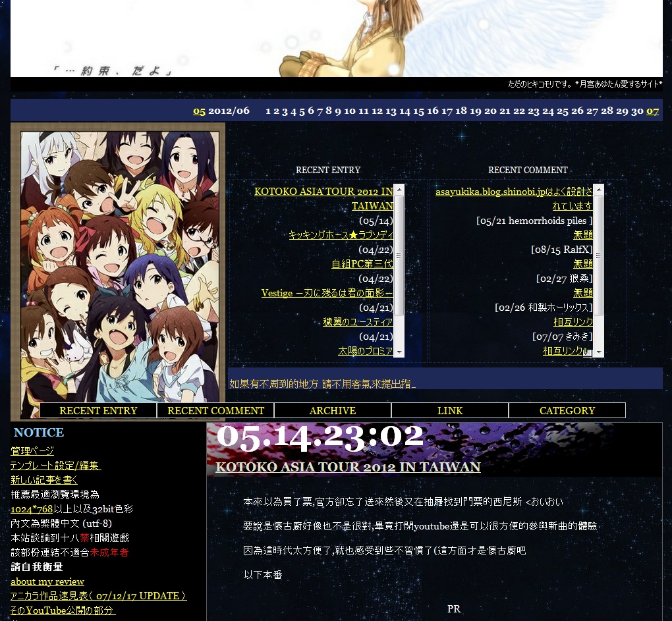The width and height of the screenshot is (672, 621).
Task: Open キッキングホース★ラプソディ entry link
Action: click(x=341, y=234)
